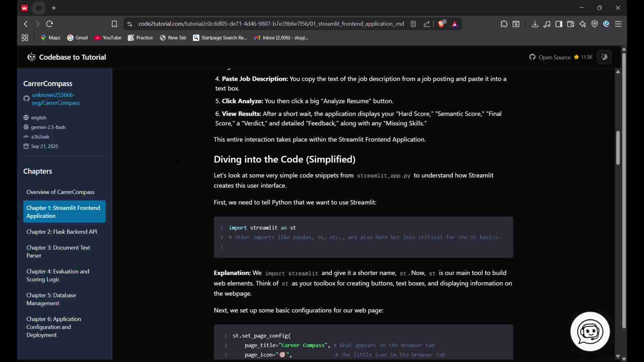The height and width of the screenshot is (362, 644).
Task: Open Chapter 2: Flask Backend API
Action: point(62,232)
